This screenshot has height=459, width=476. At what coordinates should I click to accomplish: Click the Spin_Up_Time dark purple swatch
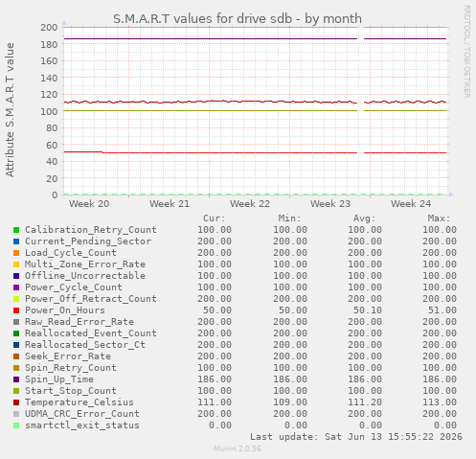coord(16,379)
